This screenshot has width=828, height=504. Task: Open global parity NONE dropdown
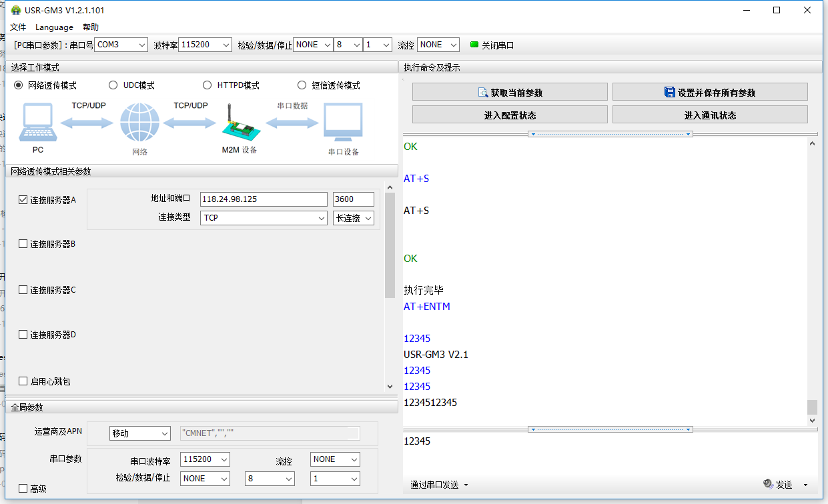point(205,479)
